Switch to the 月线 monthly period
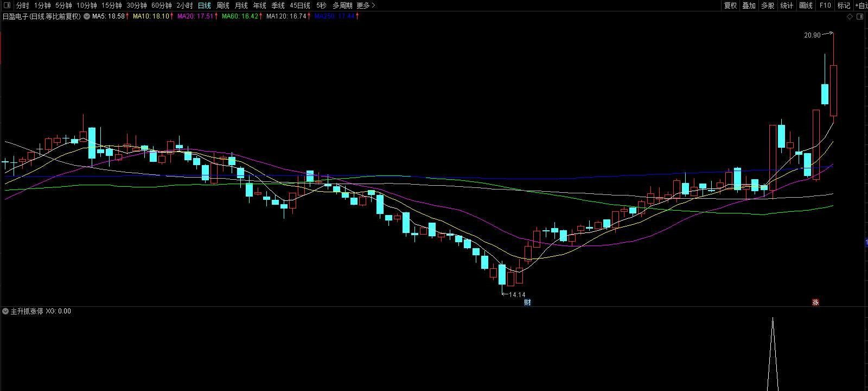 coord(241,5)
